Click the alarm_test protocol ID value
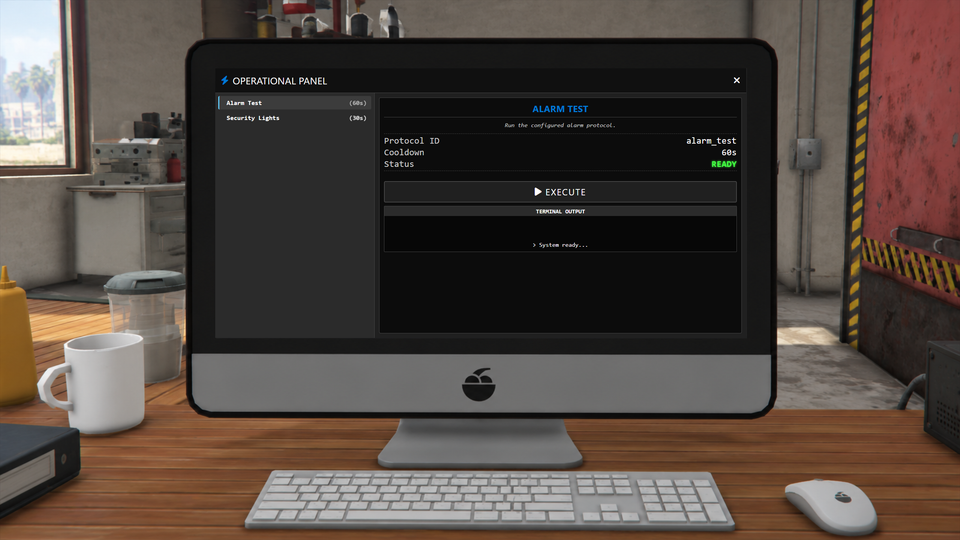 (x=711, y=141)
